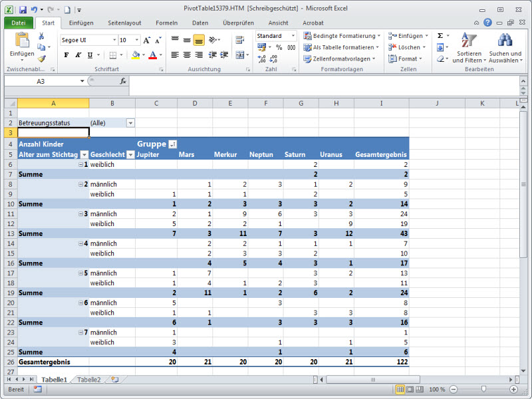Switch to page layout view in status bar

410,389
